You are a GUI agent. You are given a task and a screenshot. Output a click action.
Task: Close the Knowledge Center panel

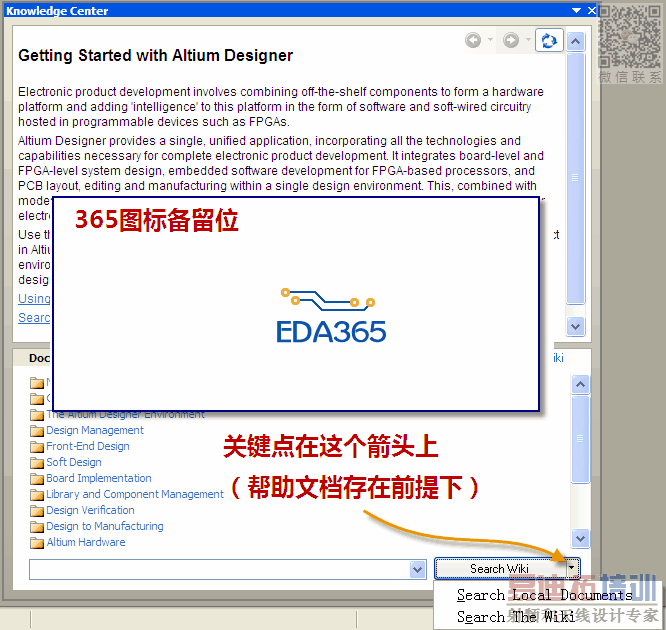tap(591, 11)
